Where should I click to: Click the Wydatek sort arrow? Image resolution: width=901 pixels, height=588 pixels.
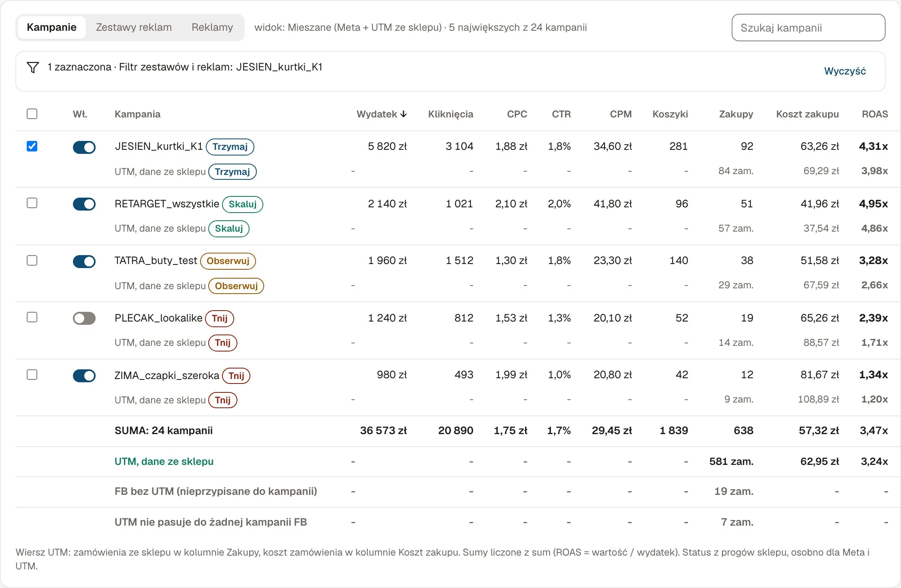coord(404,114)
